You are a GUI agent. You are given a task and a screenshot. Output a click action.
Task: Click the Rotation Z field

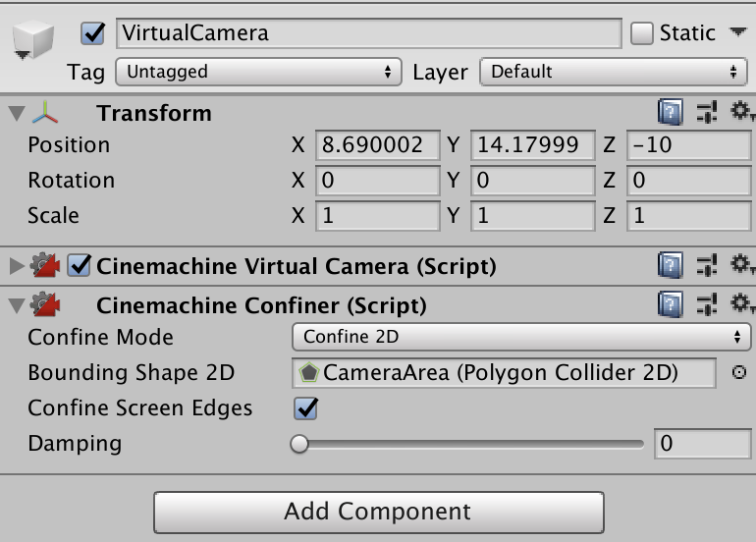point(689,181)
